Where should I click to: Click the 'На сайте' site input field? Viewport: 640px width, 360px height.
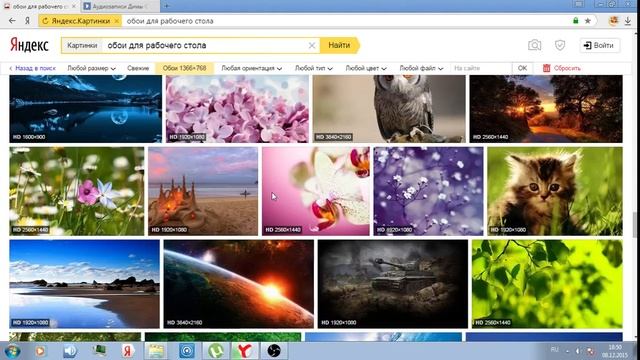pyautogui.click(x=481, y=68)
